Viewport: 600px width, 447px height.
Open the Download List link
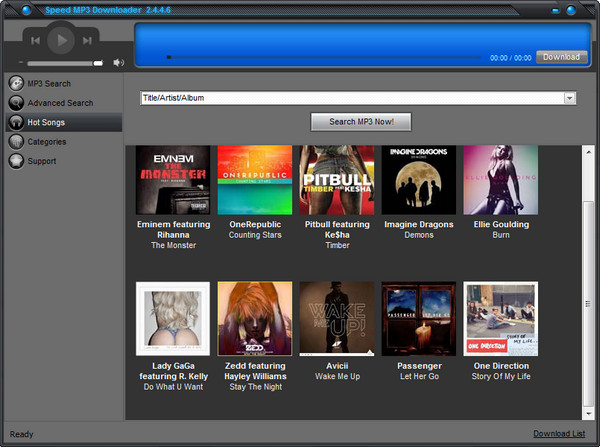(559, 434)
